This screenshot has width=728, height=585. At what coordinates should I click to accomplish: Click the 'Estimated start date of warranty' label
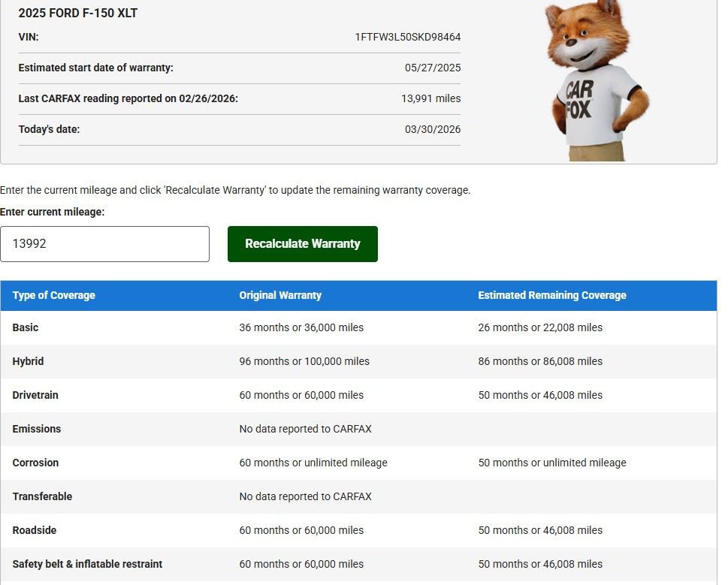[95, 68]
